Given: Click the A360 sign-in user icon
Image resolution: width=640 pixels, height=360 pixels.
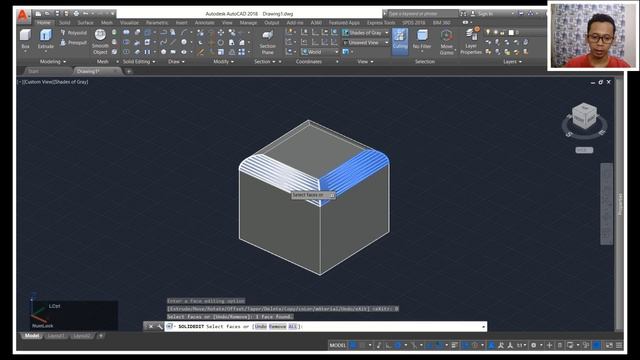Looking at the screenshot, I should point(473,13).
